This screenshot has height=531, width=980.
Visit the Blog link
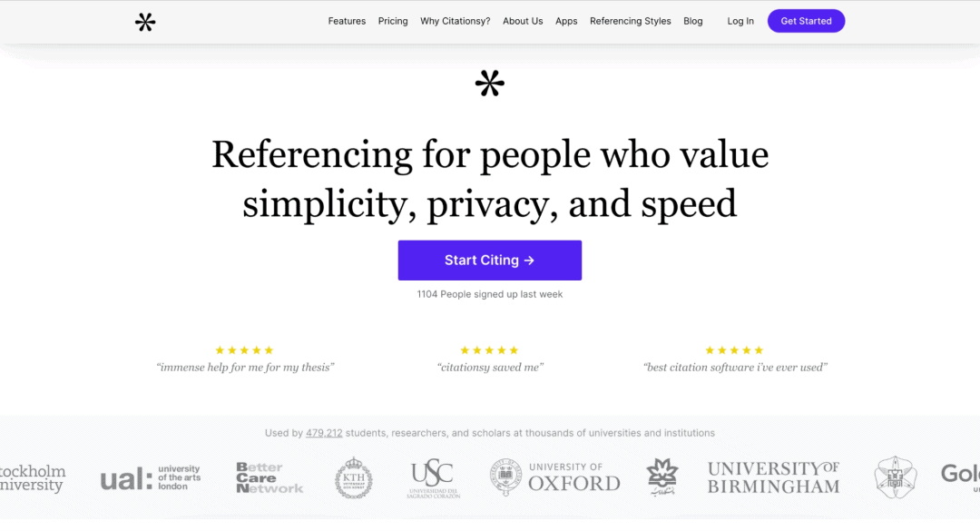pyautogui.click(x=693, y=21)
